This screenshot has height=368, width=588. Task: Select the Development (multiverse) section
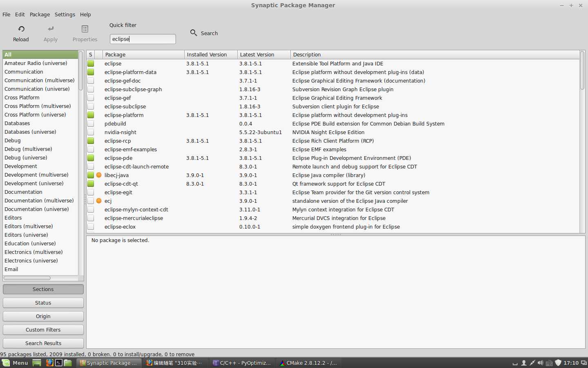(40, 175)
